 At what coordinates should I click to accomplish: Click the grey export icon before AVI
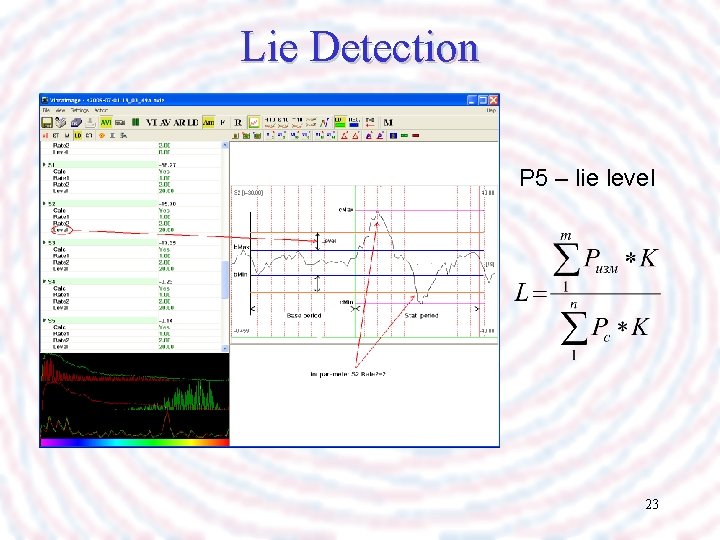(x=90, y=122)
